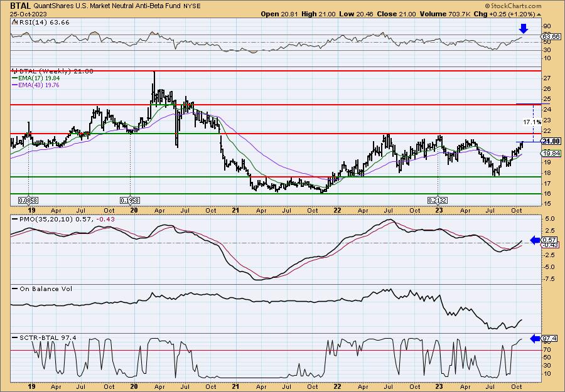Click the Volume 703.7K reading

(444, 14)
